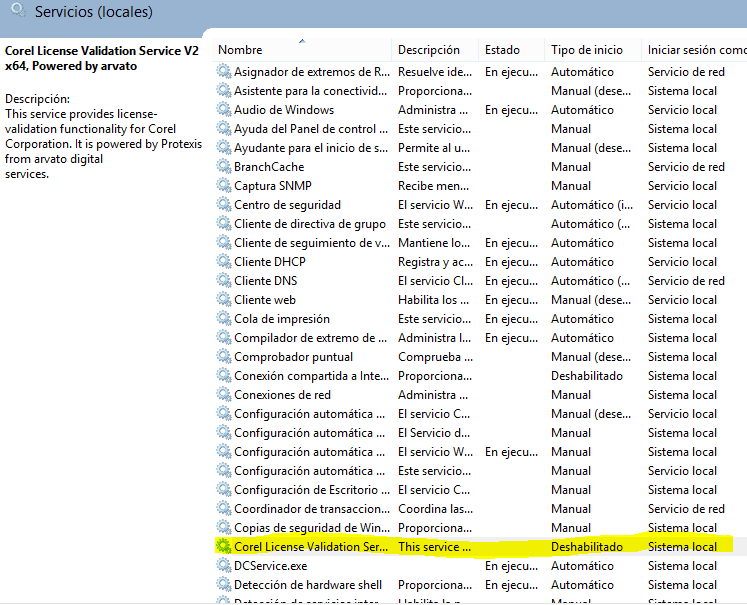Click the gear icon of Conexión compartida a Internet

coord(223,376)
